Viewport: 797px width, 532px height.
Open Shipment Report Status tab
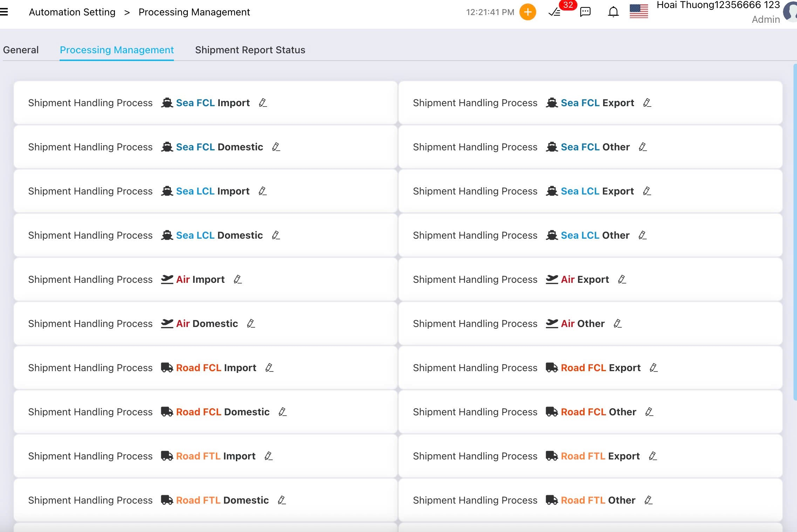tap(250, 50)
